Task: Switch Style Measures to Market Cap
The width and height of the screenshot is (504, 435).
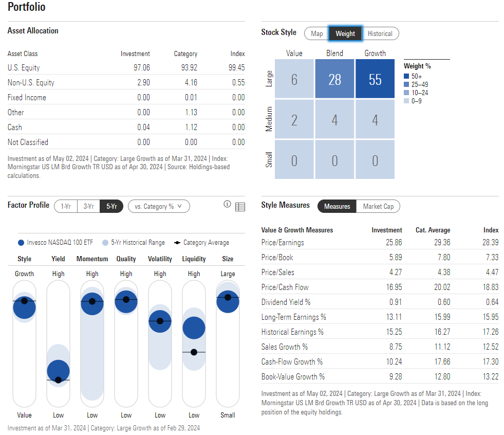Action: coord(379,206)
